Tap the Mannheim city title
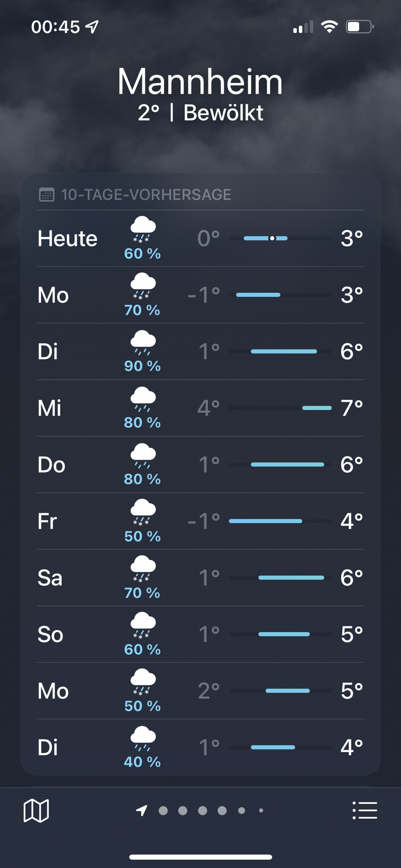The height and width of the screenshot is (868, 401). [200, 81]
